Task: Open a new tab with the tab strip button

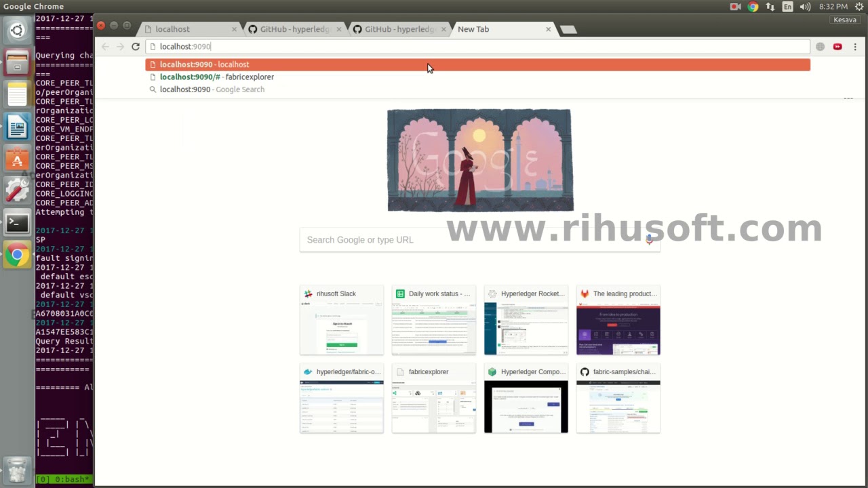Action: [x=568, y=29]
